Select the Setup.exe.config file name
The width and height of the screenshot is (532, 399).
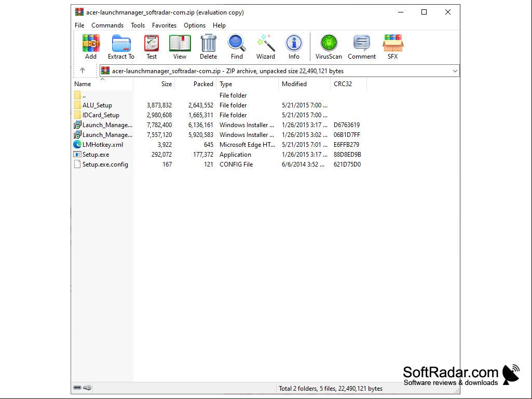pos(105,164)
